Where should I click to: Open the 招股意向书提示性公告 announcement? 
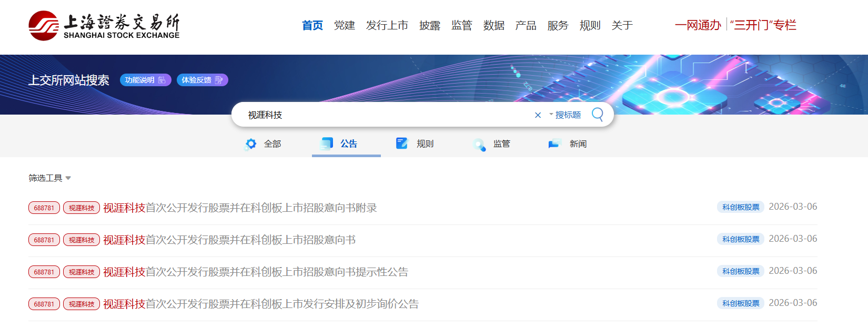(x=256, y=272)
